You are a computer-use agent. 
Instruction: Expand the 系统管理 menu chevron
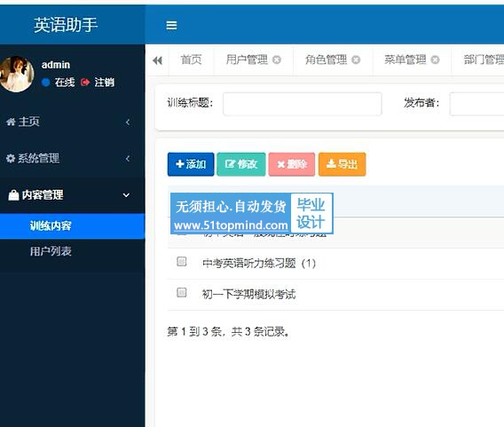128,158
